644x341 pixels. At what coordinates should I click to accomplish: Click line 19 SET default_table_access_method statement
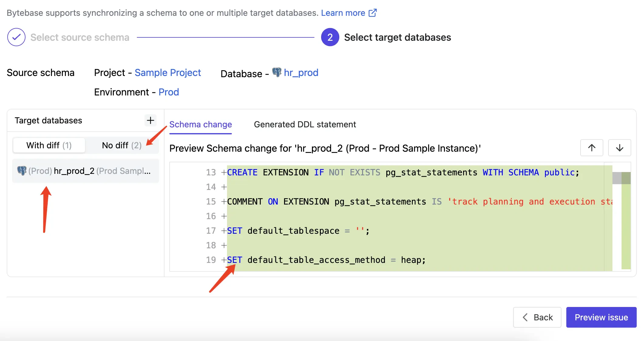[x=326, y=260]
